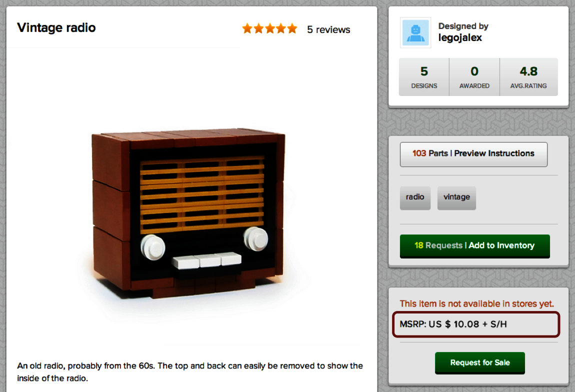Viewport: 575px width, 392px height.
Task: Click the third orange rating star
Action: 270,28
